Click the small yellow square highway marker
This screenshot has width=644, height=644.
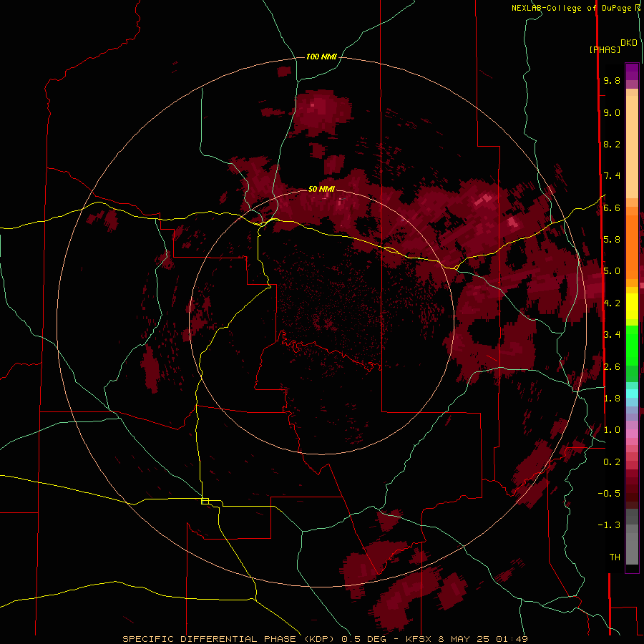pos(205,501)
